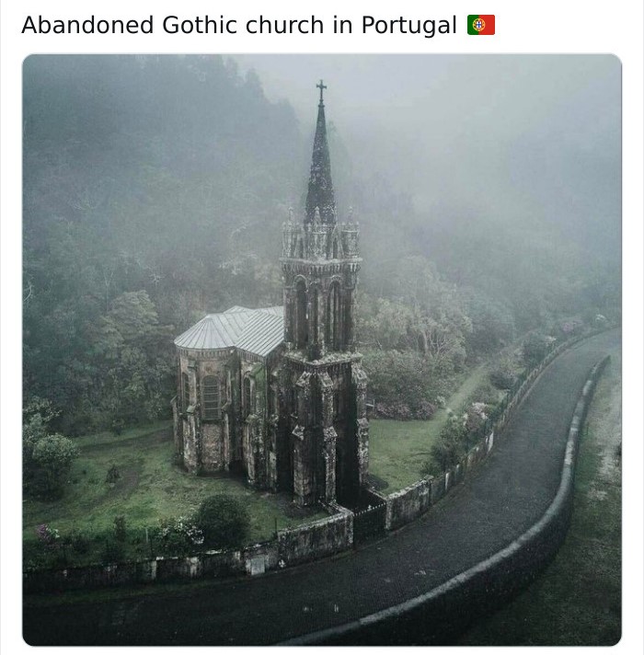
Task: Click the foggy forest hillside
Action: (x=146, y=188)
